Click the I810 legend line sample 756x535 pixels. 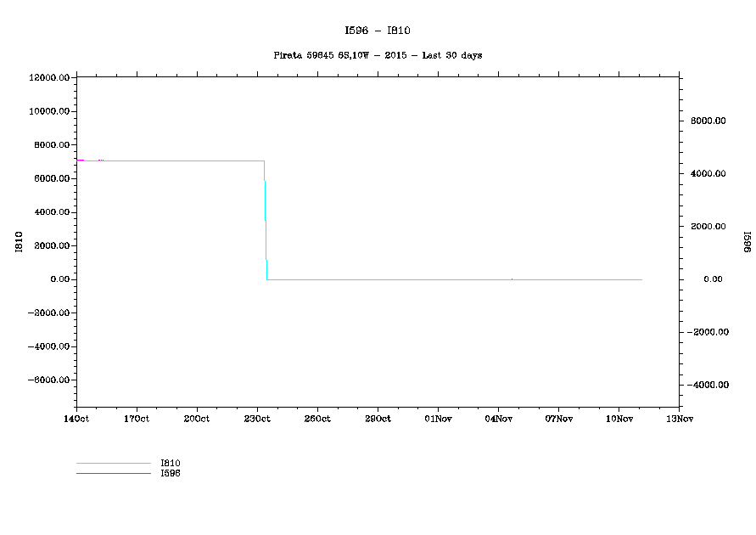[113, 464]
